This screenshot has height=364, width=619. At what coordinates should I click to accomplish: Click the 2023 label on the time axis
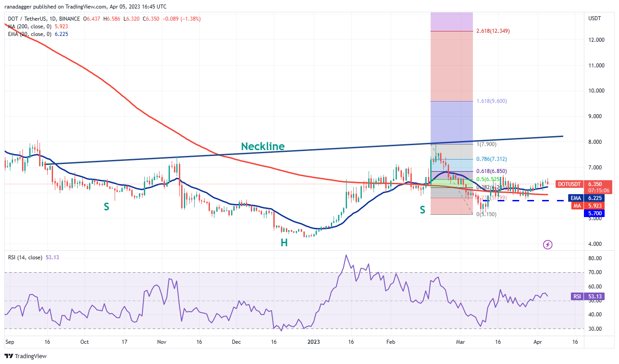tap(313, 342)
